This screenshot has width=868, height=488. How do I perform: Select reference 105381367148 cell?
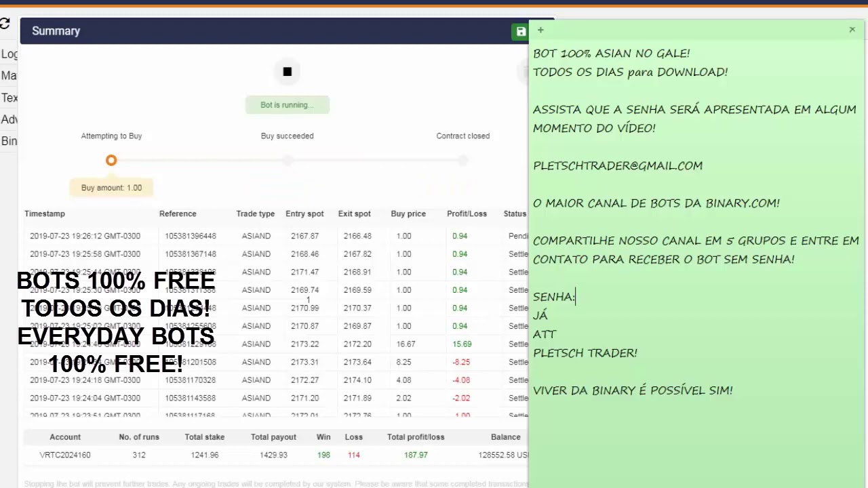[191, 254]
